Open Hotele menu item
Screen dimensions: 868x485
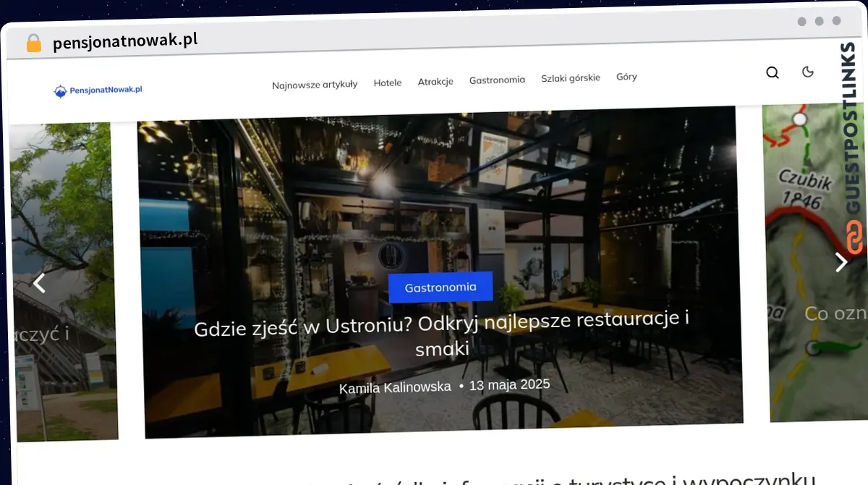(388, 83)
